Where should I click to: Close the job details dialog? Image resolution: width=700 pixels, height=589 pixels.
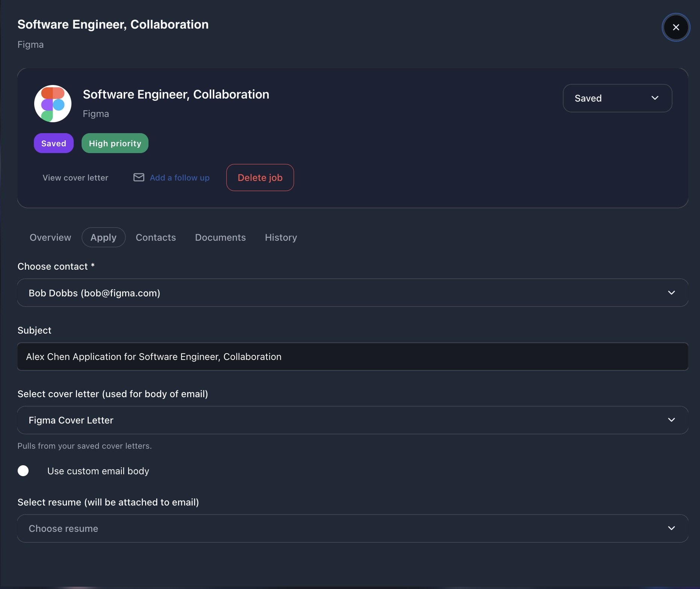click(x=676, y=27)
